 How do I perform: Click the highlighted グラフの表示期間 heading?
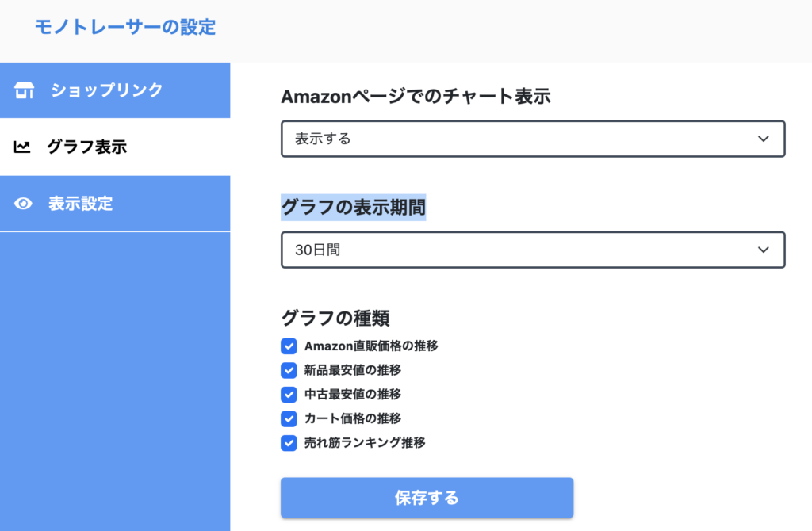coord(353,208)
